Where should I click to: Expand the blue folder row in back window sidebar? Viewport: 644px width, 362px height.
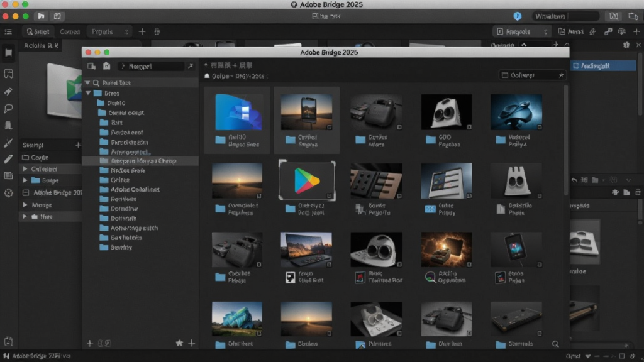tap(25, 180)
